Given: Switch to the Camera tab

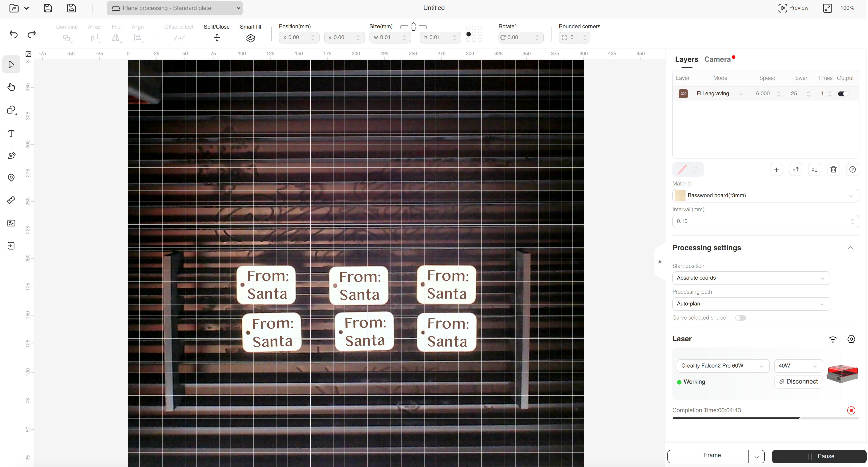Looking at the screenshot, I should [717, 59].
